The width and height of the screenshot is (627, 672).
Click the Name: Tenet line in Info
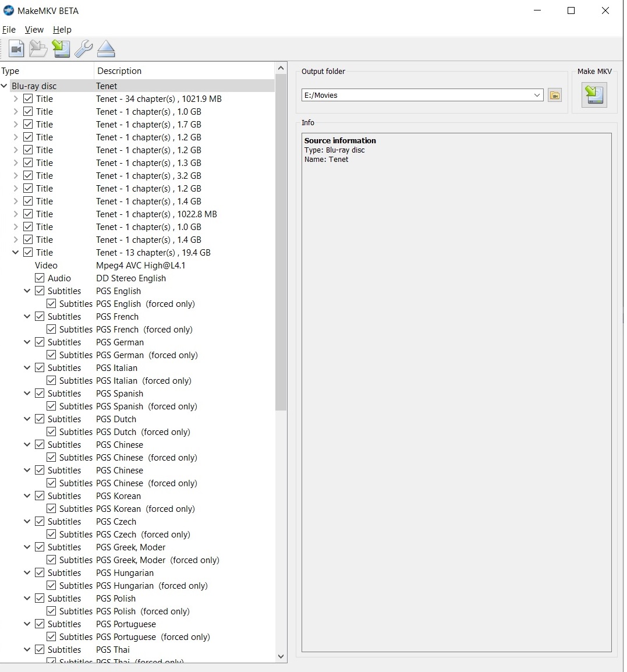point(326,160)
